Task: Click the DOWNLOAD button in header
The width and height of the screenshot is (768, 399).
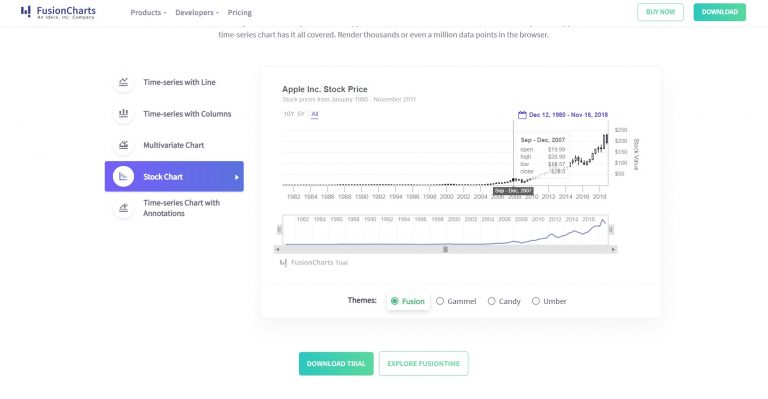Action: click(720, 12)
